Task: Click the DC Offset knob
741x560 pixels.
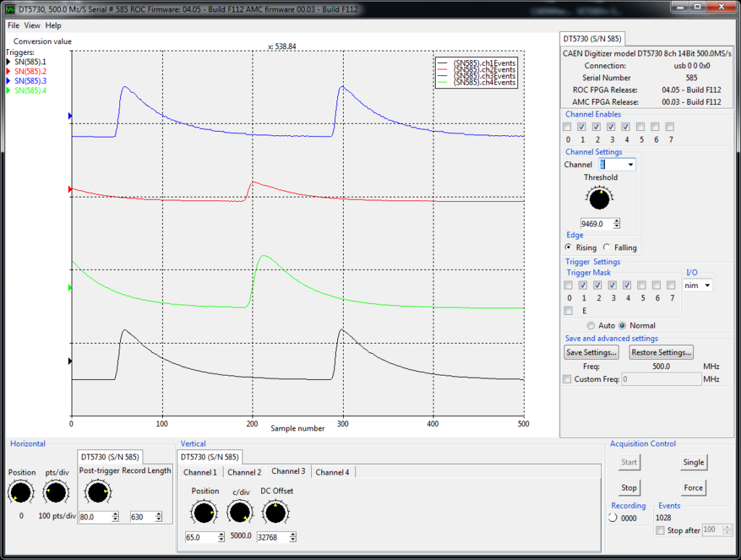Action: pyautogui.click(x=276, y=512)
